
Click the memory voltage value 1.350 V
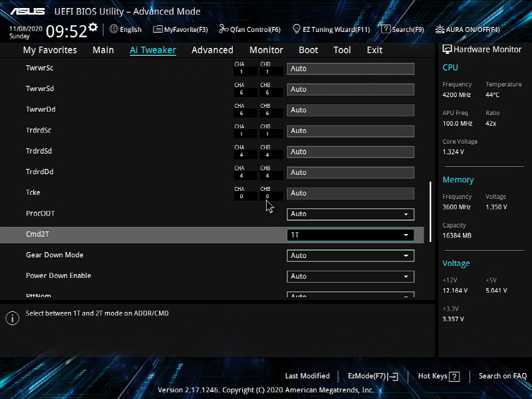[x=496, y=207]
